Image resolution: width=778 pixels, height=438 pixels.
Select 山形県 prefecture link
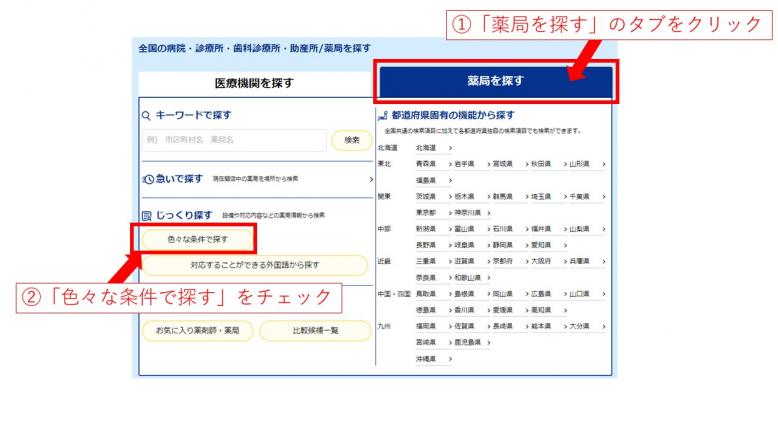point(587,164)
